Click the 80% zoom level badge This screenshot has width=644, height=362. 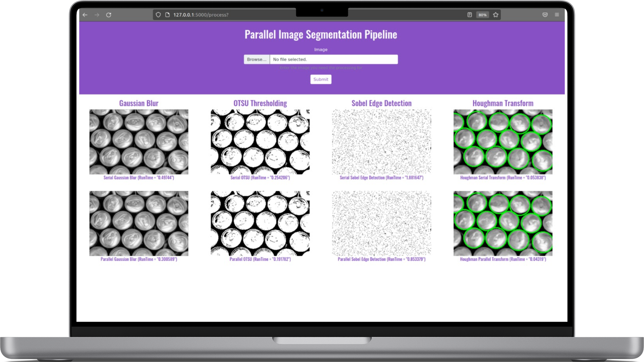(x=483, y=15)
